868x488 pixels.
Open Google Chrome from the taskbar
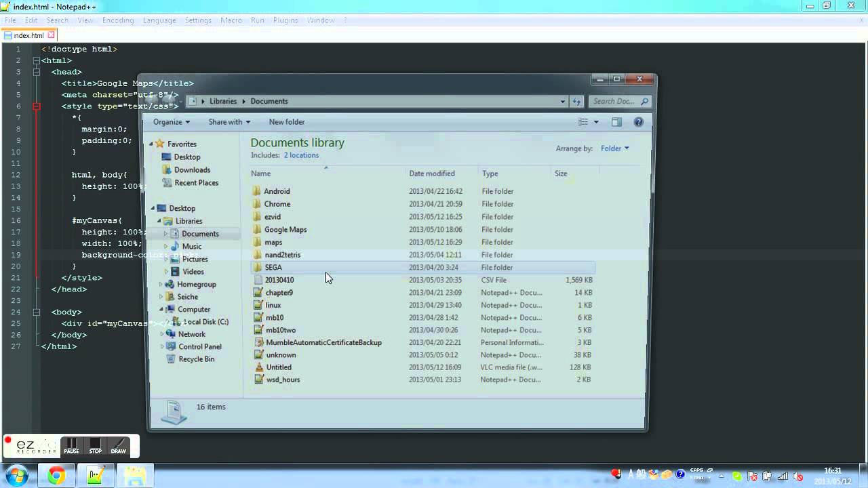pos(56,476)
